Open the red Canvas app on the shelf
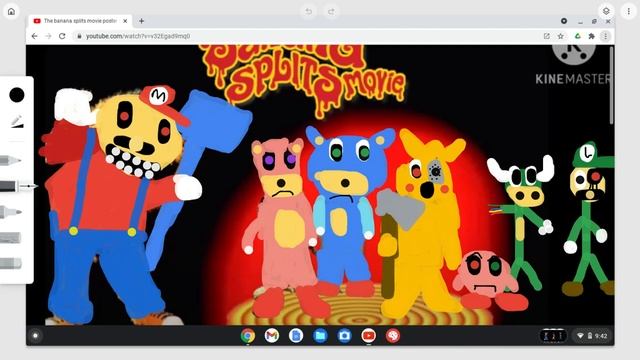Viewport: 640px width, 360px height. (393, 336)
